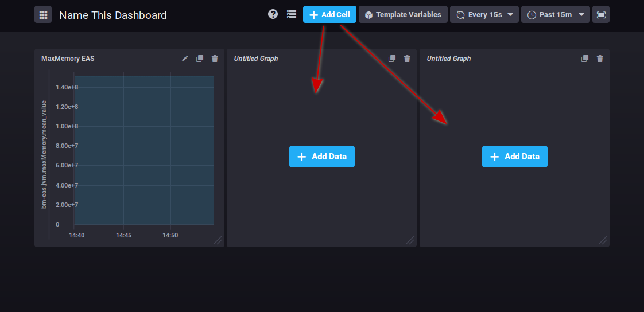Click the annotations list icon in header
This screenshot has width=644, height=312.
292,14
